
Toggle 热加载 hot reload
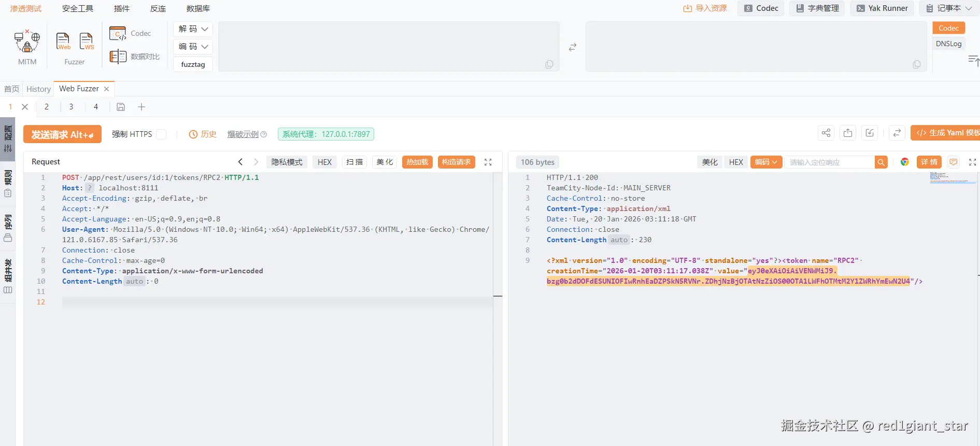[417, 162]
